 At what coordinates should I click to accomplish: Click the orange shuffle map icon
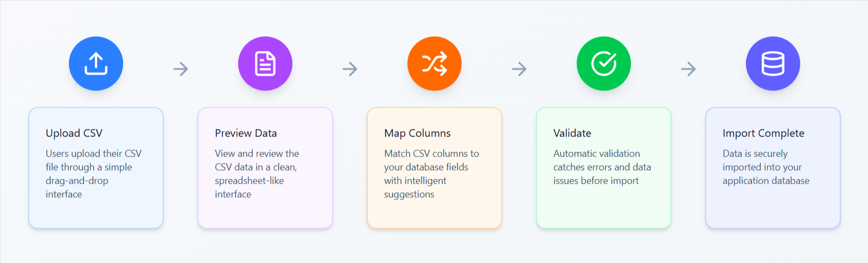pyautogui.click(x=435, y=63)
